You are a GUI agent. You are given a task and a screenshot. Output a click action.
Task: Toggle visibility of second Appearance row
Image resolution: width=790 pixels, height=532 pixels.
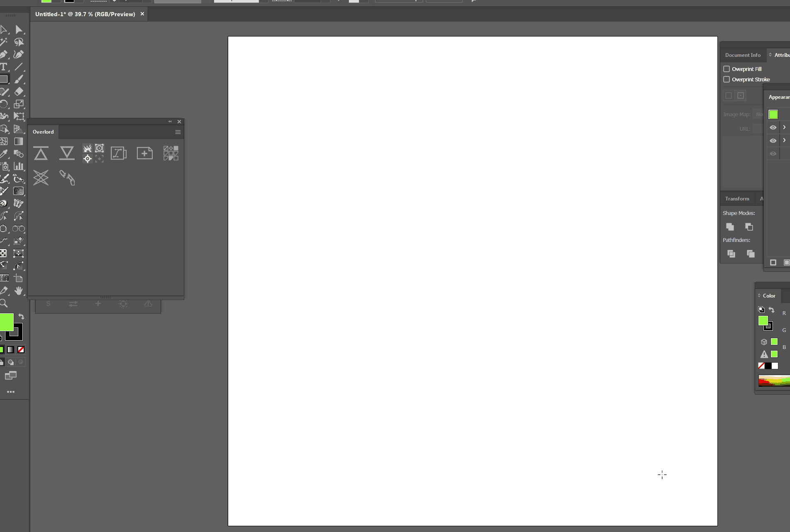click(773, 141)
